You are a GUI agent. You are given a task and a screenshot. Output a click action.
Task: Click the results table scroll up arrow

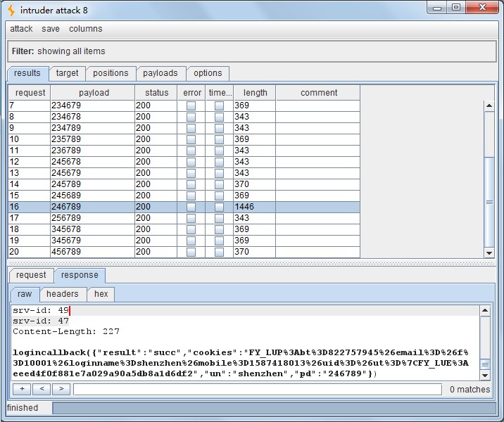click(x=489, y=105)
